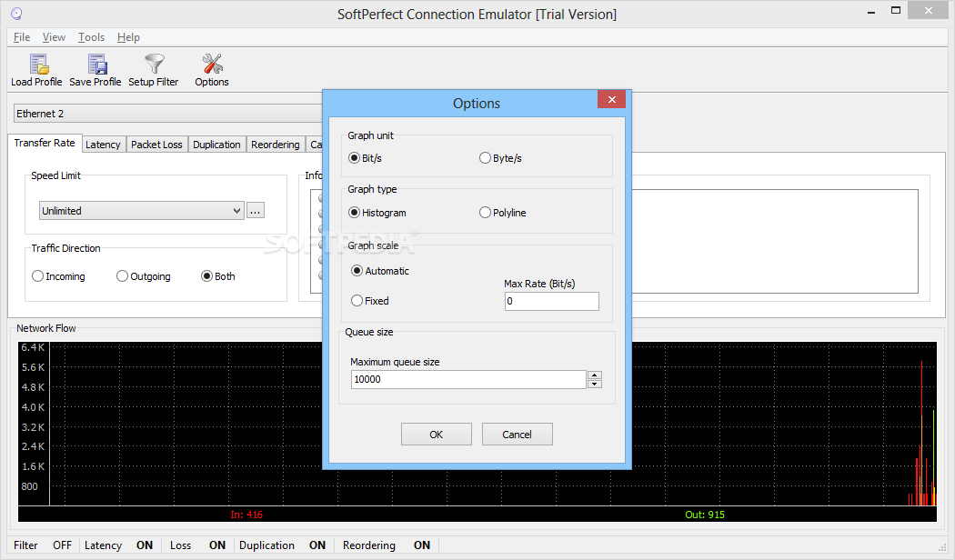This screenshot has width=955, height=560.
Task: Click the green 'Out: 915' graph label
Action: point(705,515)
